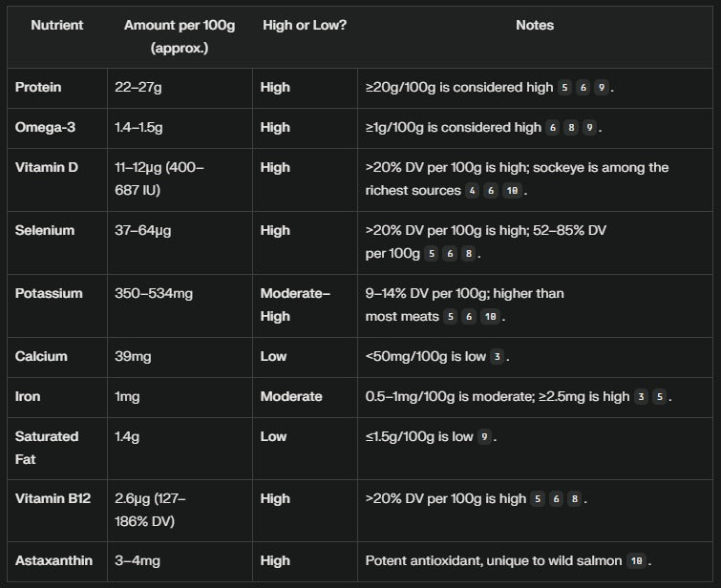Click citation 5 in the Protein row
The height and width of the screenshot is (588, 721).
[x=565, y=88]
